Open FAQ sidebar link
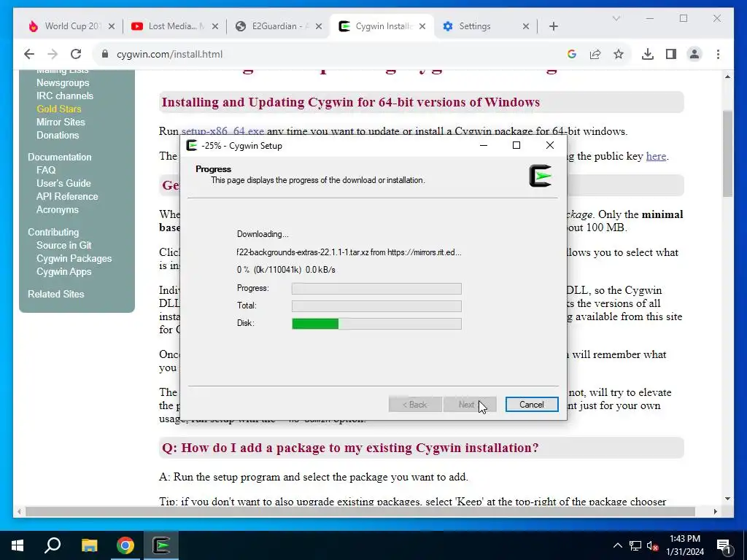The width and height of the screenshot is (747, 560). click(46, 170)
